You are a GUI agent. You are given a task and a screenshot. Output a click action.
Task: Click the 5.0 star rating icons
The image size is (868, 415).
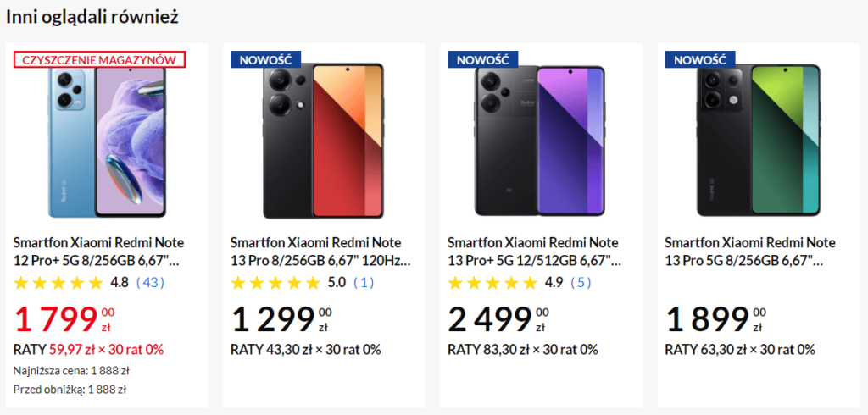275,283
